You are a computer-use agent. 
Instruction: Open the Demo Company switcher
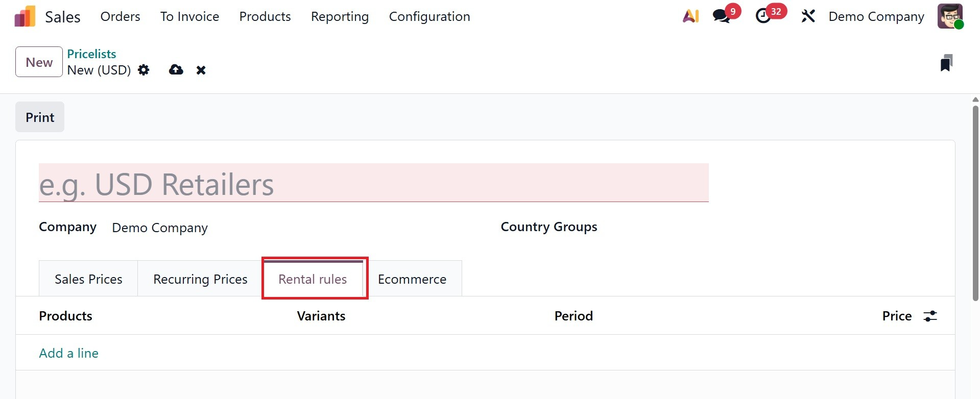(x=876, y=16)
